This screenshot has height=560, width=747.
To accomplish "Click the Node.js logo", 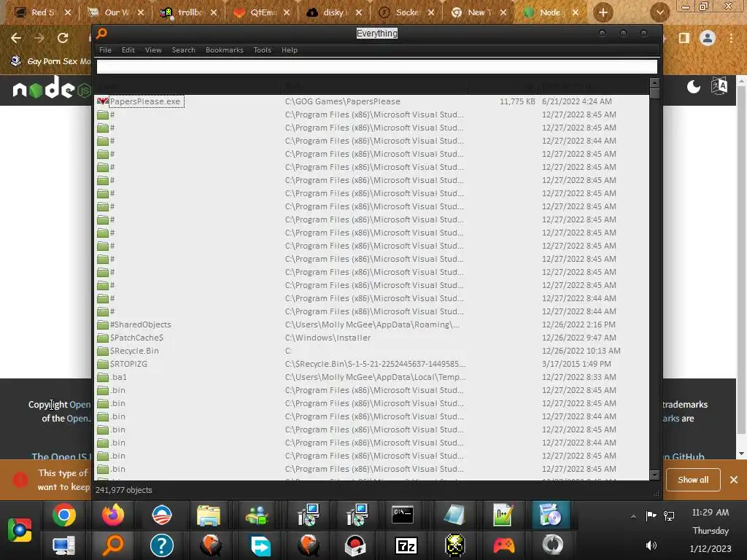I will (x=52, y=88).
